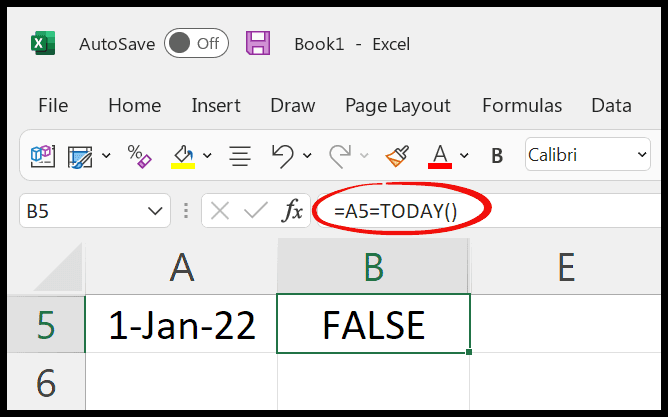Select the row 6 header
Image resolution: width=668 pixels, height=417 pixels.
(46, 382)
